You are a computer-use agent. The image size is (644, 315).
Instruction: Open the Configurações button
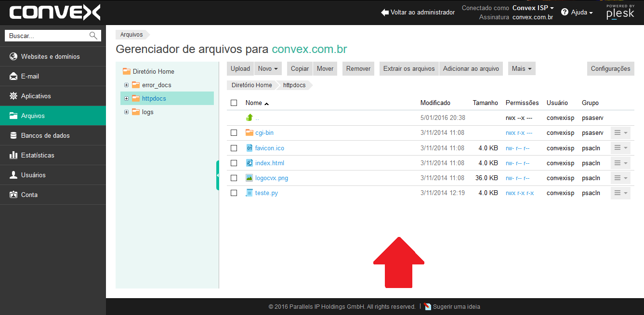click(x=611, y=68)
